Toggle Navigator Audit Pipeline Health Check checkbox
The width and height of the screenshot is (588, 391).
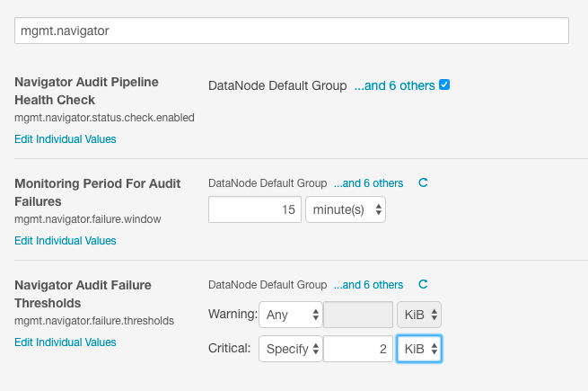[x=444, y=85]
